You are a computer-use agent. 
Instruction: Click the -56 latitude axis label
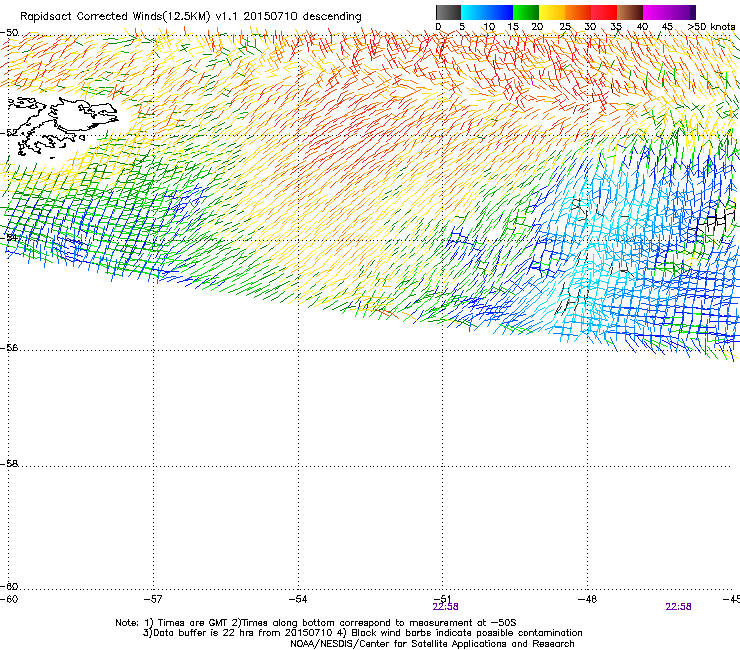(9, 348)
